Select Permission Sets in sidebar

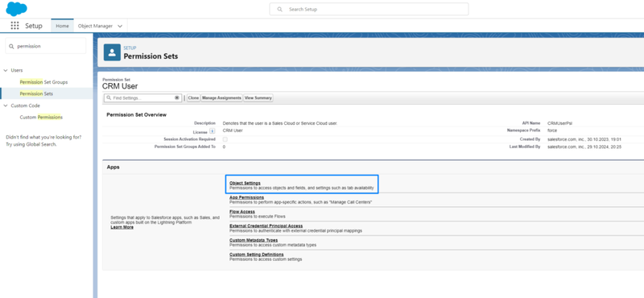point(36,93)
